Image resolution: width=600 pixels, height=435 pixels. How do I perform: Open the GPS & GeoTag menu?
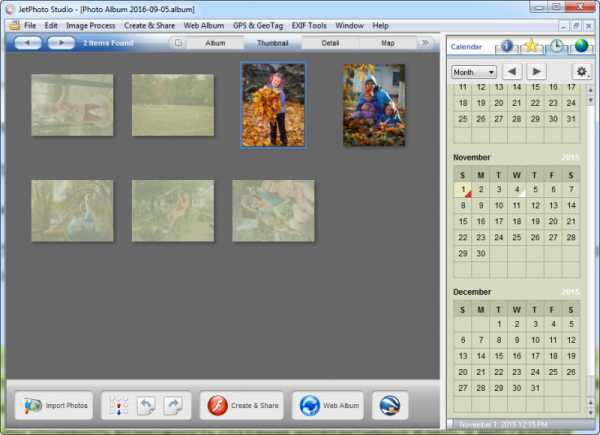(258, 26)
